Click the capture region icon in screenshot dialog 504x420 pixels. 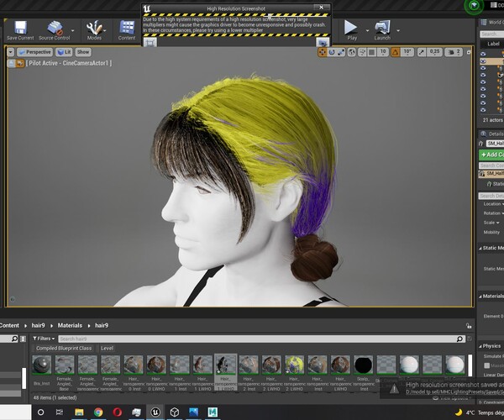[x=150, y=42]
